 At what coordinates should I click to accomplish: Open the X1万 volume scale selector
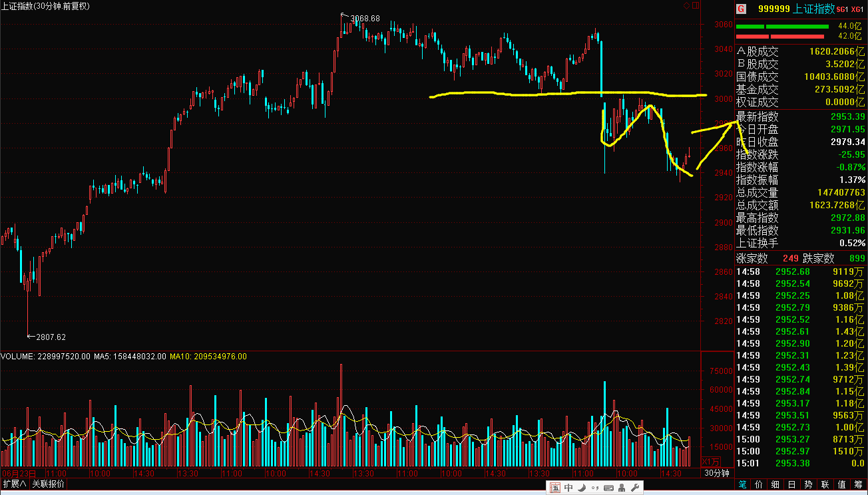(x=712, y=462)
